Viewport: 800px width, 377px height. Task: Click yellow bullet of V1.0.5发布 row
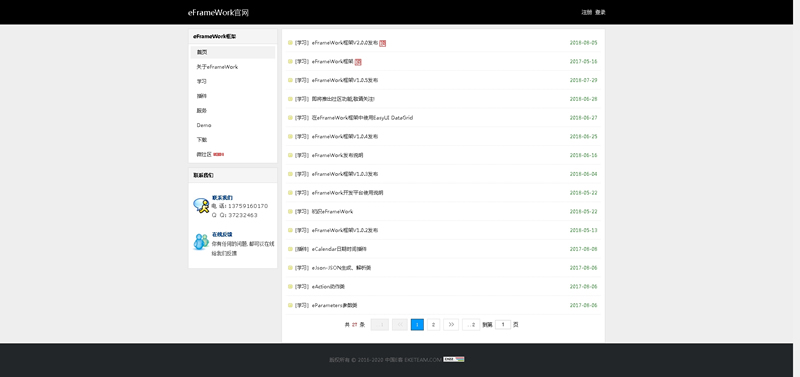[290, 80]
